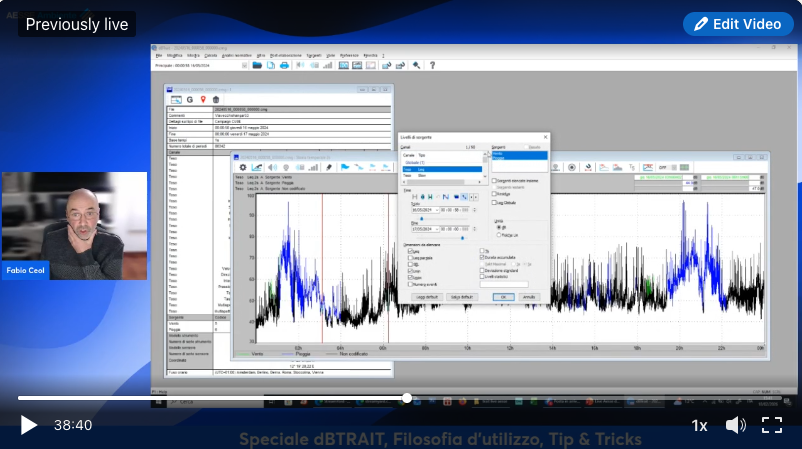Screen dimensions: 802x449
Task: Click the end time slider handle in dialog
Action: [462, 238]
